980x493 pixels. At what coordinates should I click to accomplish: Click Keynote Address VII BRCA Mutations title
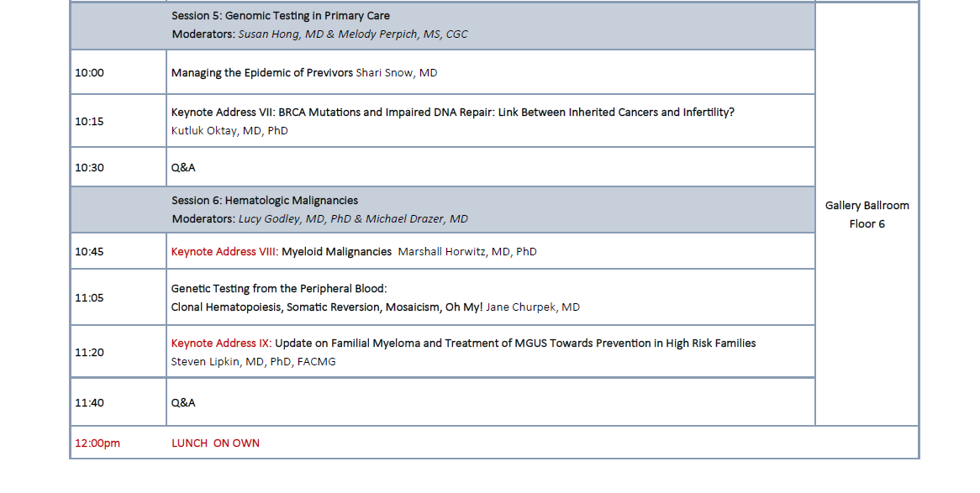[452, 113]
